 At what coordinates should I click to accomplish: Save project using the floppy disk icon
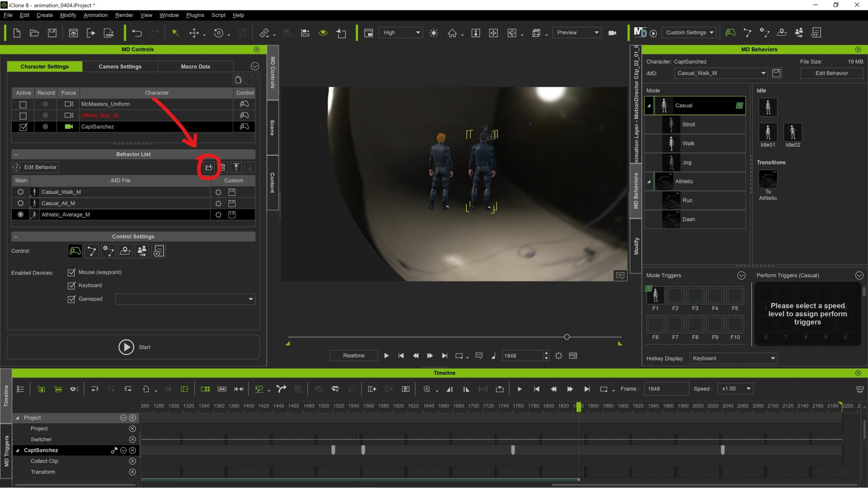click(52, 33)
